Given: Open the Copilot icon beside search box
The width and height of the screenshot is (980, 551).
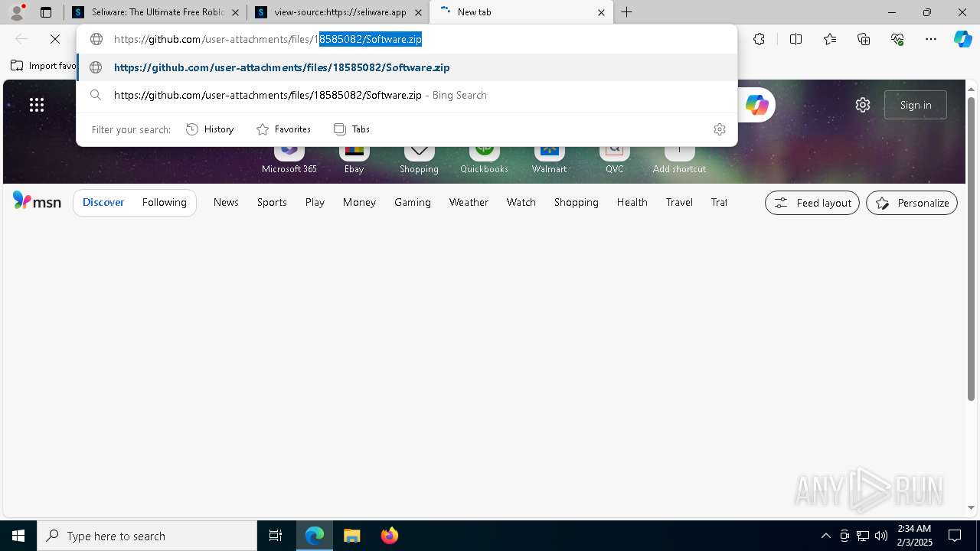Looking at the screenshot, I should pyautogui.click(x=756, y=105).
